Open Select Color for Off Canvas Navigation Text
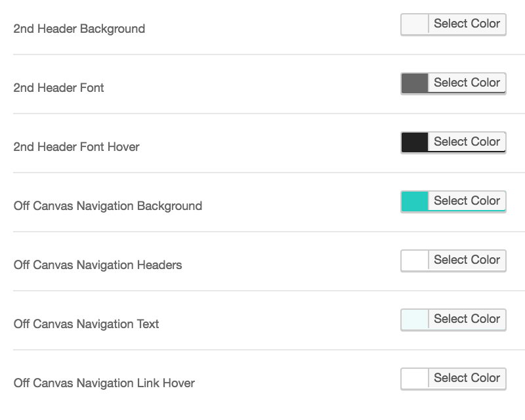This screenshot has width=525, height=420. pos(467,319)
